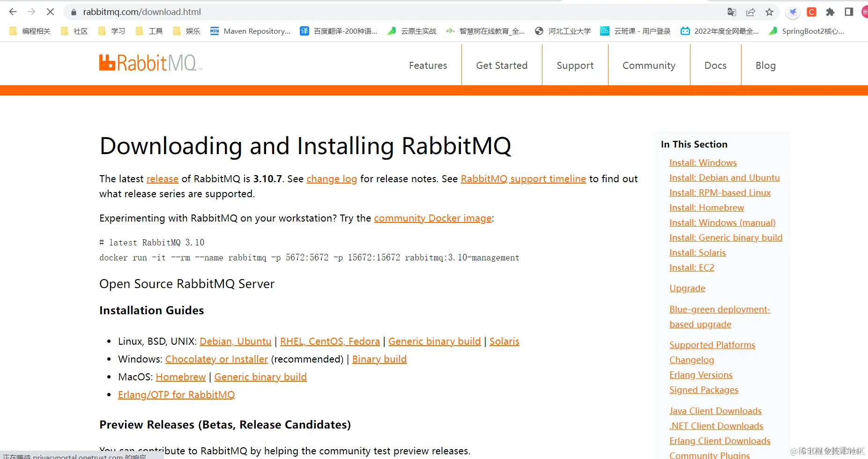Open the 2022年度全网最全 bookmark
The width and height of the screenshot is (868, 459).
point(720,31)
